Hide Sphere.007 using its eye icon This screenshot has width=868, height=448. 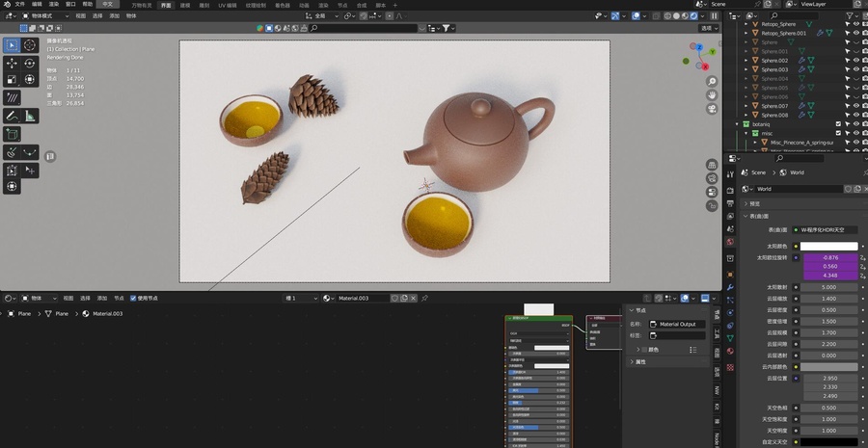[856, 106]
